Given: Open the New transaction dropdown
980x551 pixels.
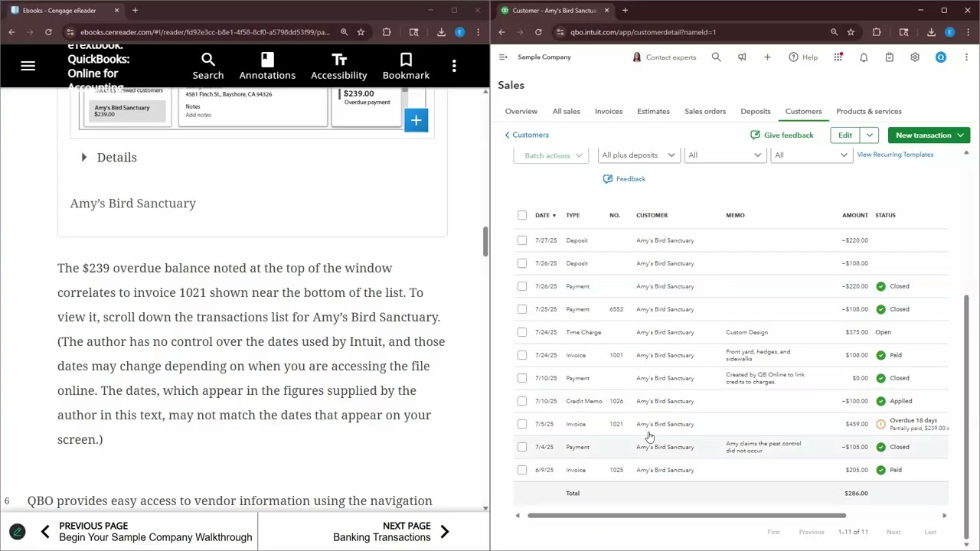Looking at the screenshot, I should click(x=929, y=135).
